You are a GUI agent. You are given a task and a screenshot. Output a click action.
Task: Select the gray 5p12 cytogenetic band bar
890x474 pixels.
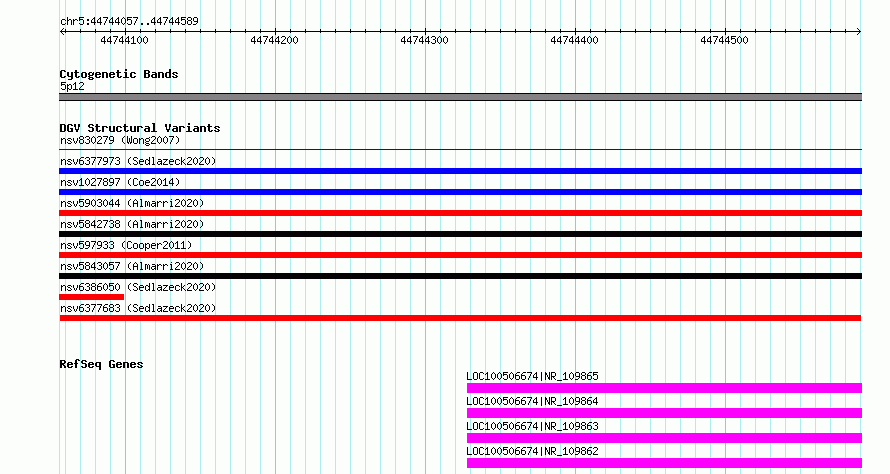tap(460, 97)
